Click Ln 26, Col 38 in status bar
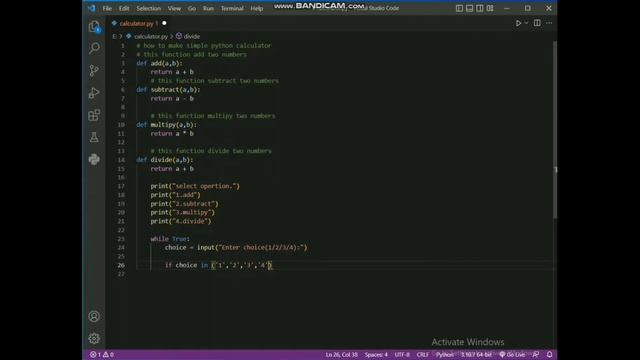The image size is (640, 360). tap(341, 355)
